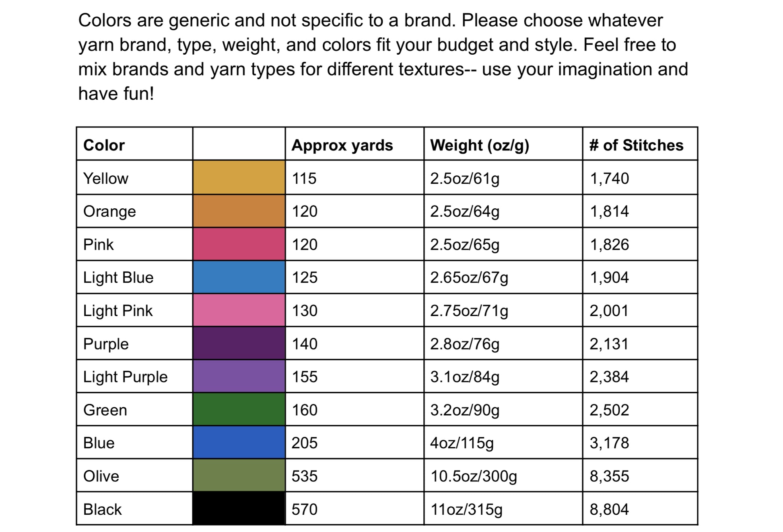This screenshot has height=532, width=783.
Task: Select the "Weight (oz/g)" header cell
Action: (480, 145)
